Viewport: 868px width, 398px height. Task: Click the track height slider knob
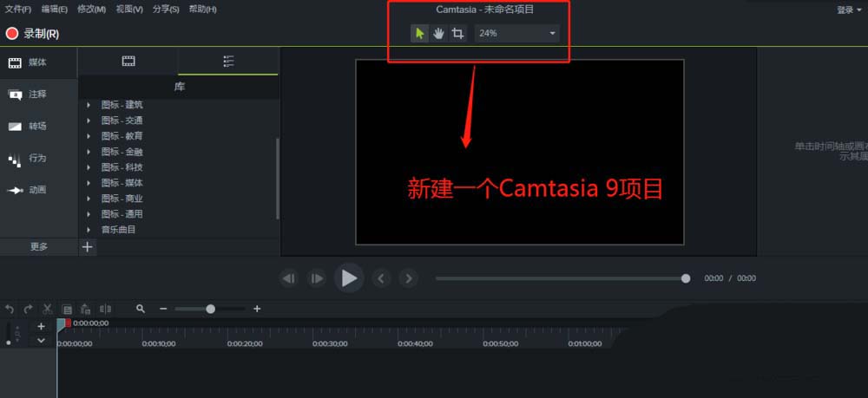tap(9, 343)
